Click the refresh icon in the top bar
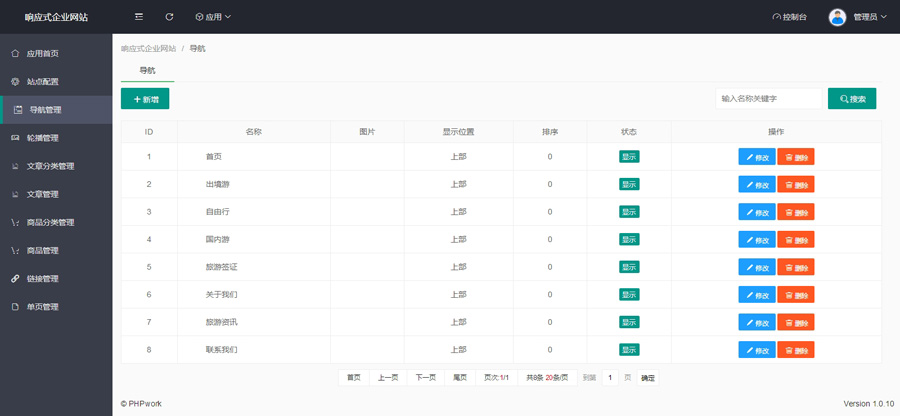Screen dimensions: 900x416 (169, 17)
